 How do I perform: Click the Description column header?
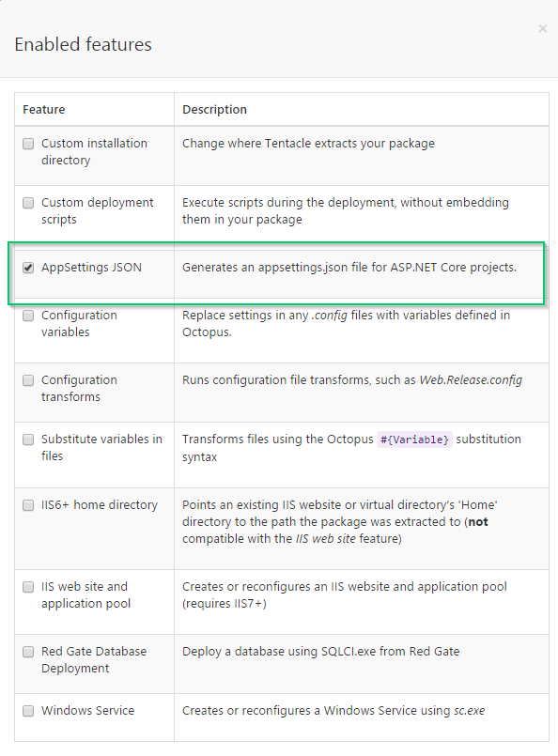(x=215, y=110)
